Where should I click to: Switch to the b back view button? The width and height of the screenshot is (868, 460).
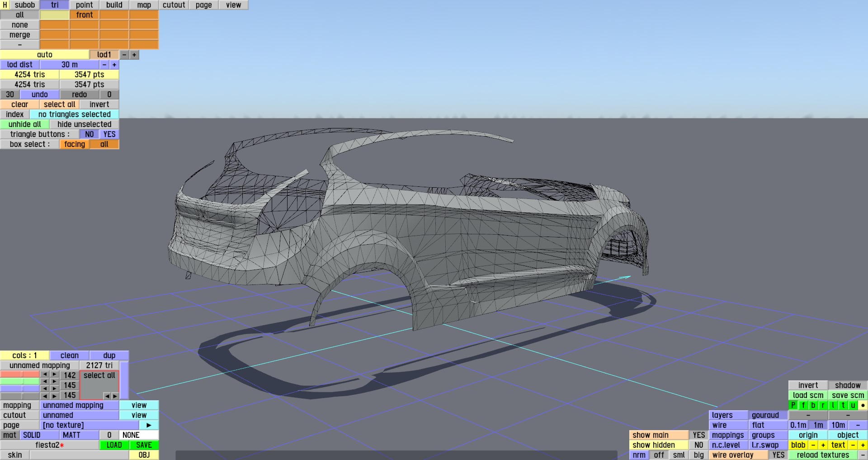813,405
